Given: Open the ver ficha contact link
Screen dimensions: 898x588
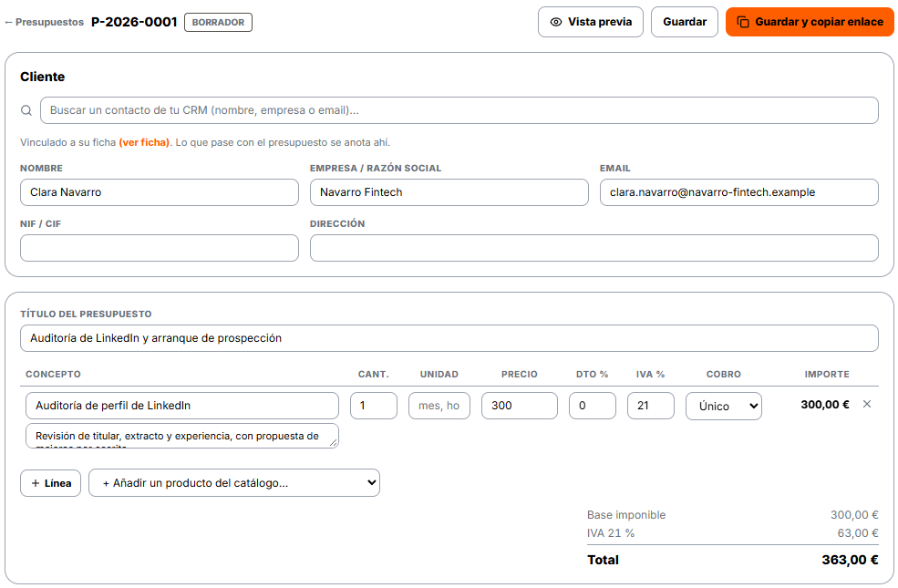Looking at the screenshot, I should pos(144,142).
